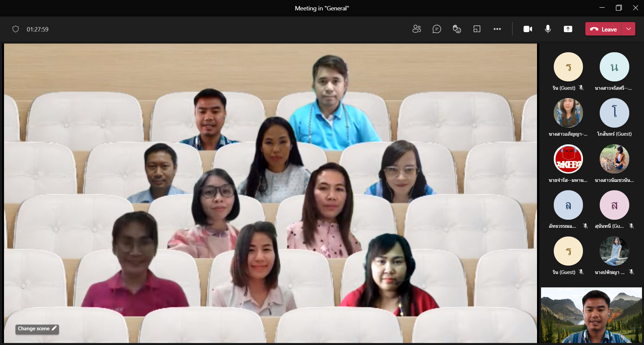Restore down the meeting window
Screen dimensions: 644x345
point(619,8)
